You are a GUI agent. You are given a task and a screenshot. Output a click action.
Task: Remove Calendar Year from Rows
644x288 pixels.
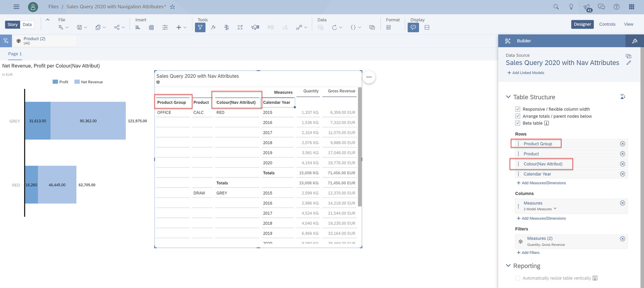point(623,174)
